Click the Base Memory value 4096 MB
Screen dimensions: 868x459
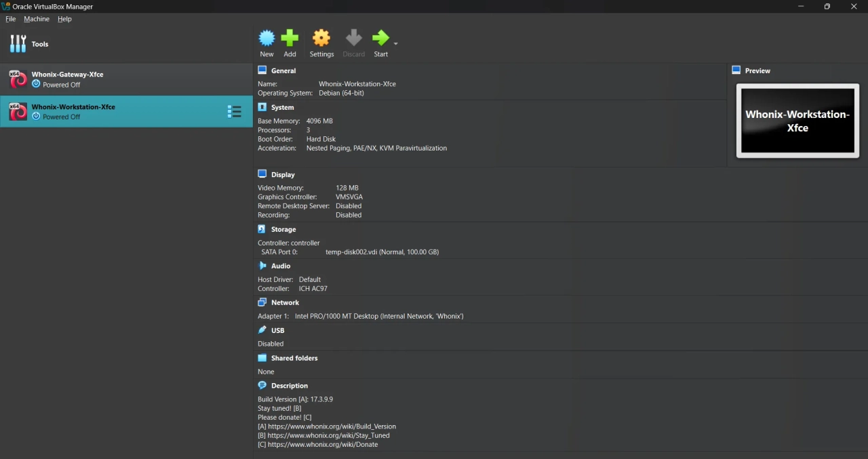[319, 121]
